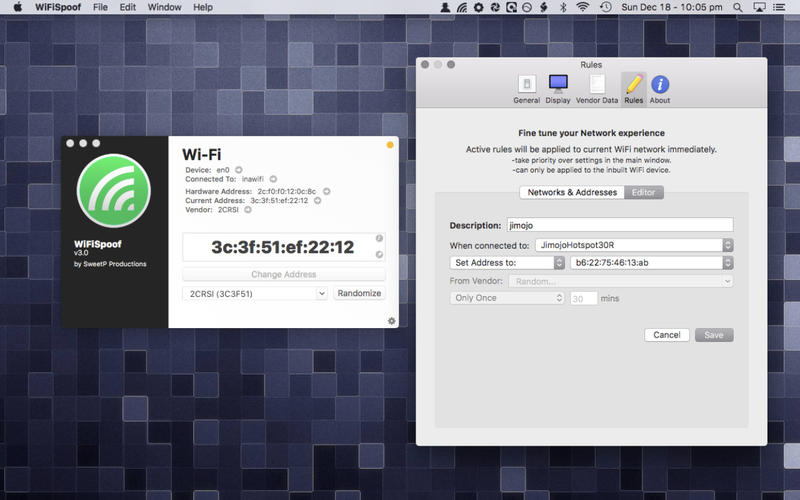Click the lower small icon in the MAC address box
800x500 pixels.
(x=379, y=255)
